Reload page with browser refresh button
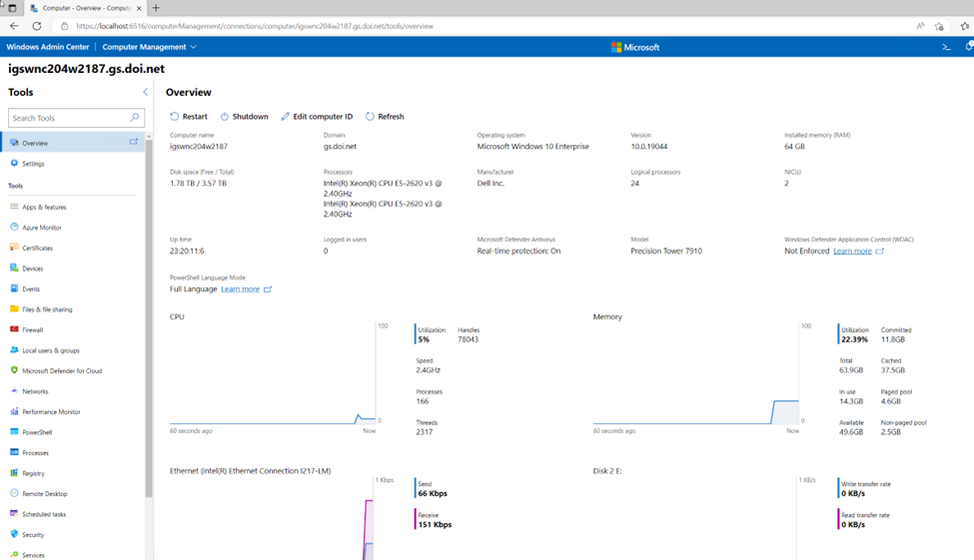The width and height of the screenshot is (974, 560). (x=37, y=26)
